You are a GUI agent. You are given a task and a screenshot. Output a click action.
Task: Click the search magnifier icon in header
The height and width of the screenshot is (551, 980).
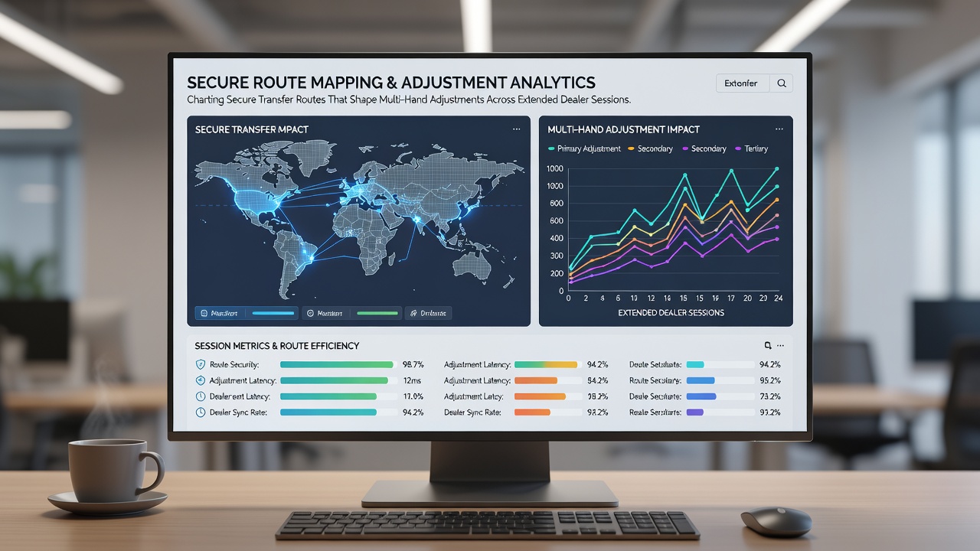coord(781,83)
